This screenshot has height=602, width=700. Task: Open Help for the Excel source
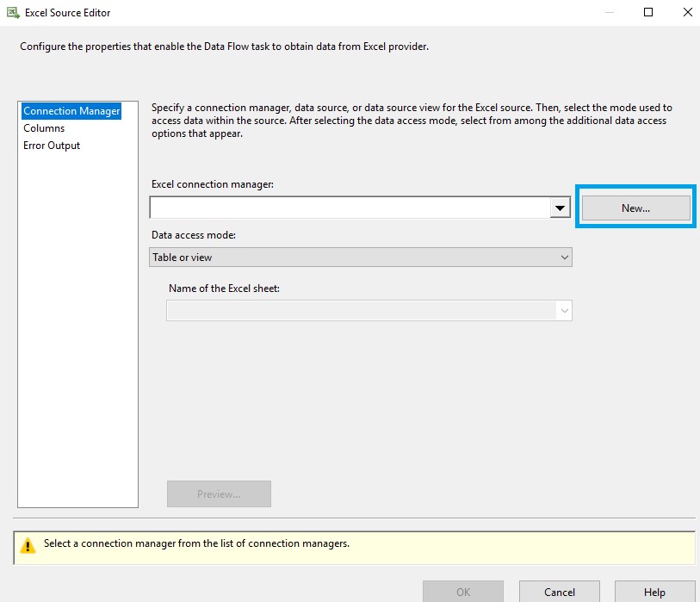coord(654,592)
